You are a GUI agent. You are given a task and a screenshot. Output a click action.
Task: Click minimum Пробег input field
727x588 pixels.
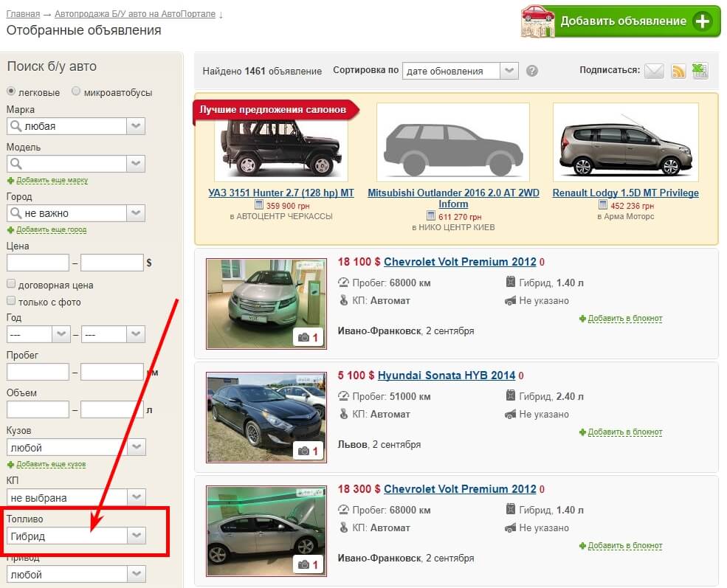coord(38,372)
